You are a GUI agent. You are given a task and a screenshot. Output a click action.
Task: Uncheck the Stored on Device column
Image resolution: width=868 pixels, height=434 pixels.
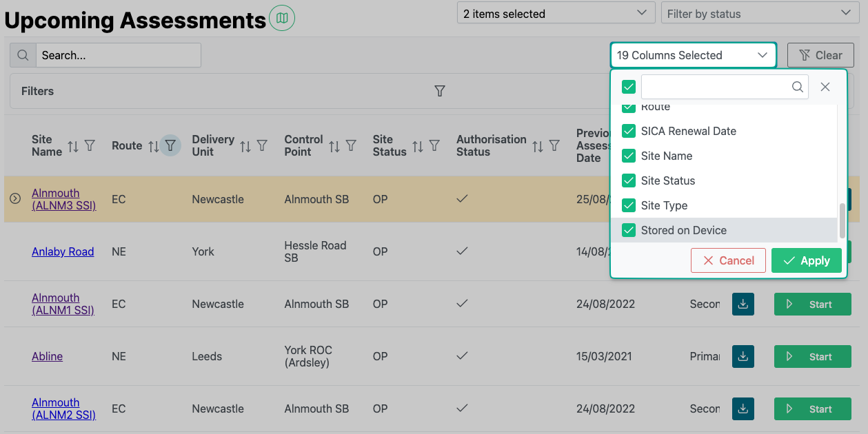pos(629,230)
